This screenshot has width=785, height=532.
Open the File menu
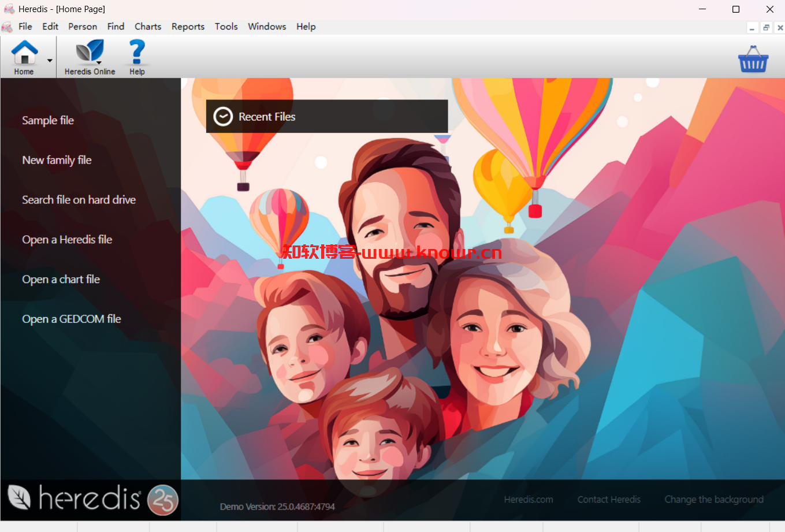point(25,27)
